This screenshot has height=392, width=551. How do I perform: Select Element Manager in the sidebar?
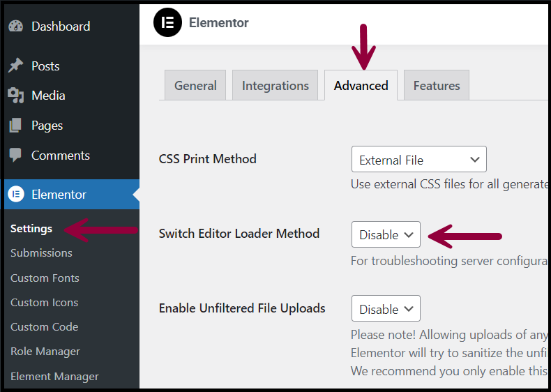click(54, 376)
